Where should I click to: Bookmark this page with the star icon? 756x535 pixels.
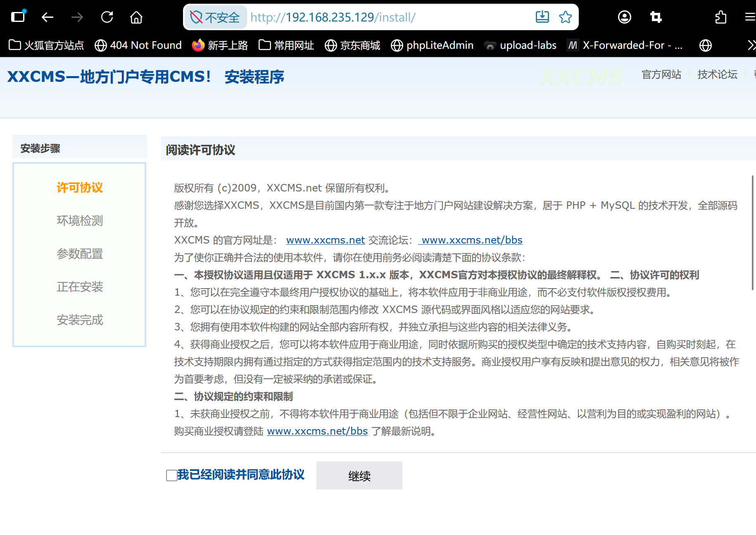pos(565,17)
